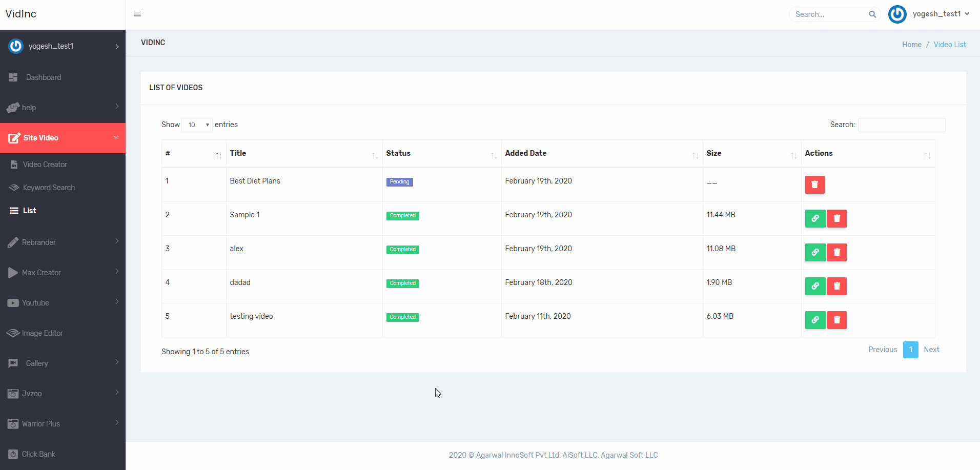Sort table by Title column

click(304, 153)
